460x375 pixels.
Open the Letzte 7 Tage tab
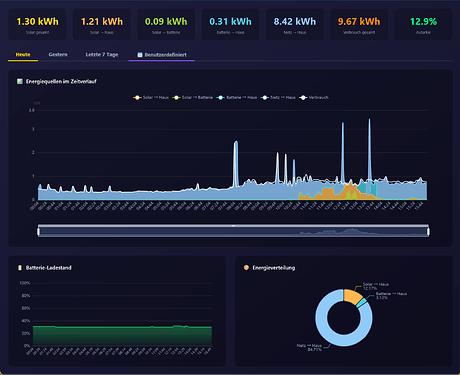point(102,55)
